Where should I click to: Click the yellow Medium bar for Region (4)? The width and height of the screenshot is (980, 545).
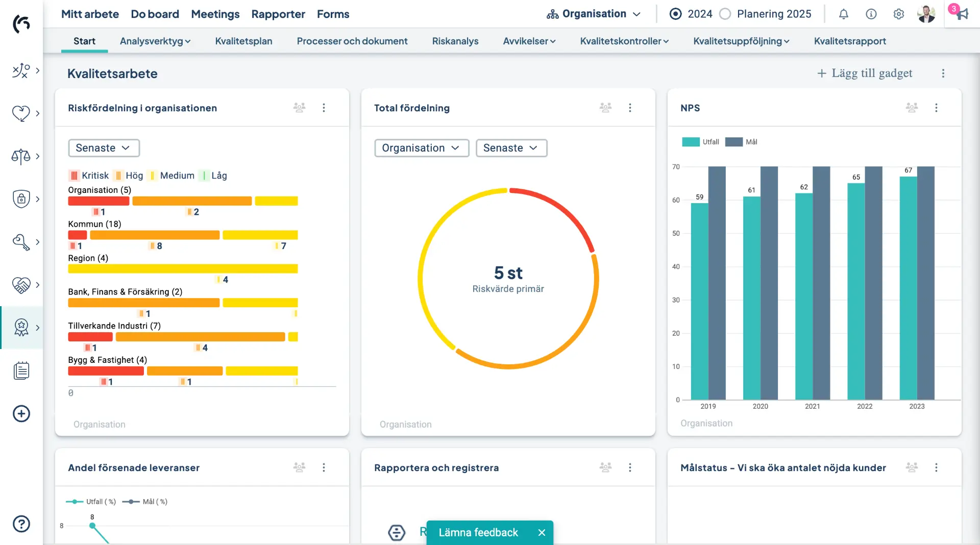(183, 269)
